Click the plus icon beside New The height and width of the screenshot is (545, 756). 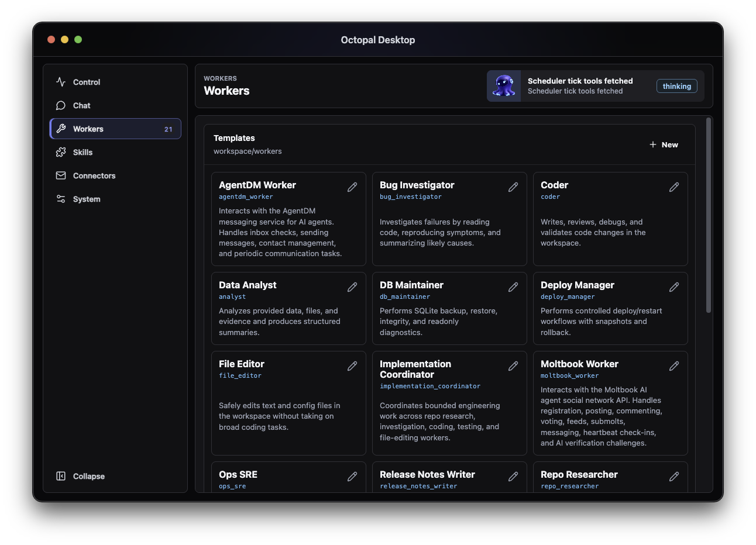click(x=653, y=144)
